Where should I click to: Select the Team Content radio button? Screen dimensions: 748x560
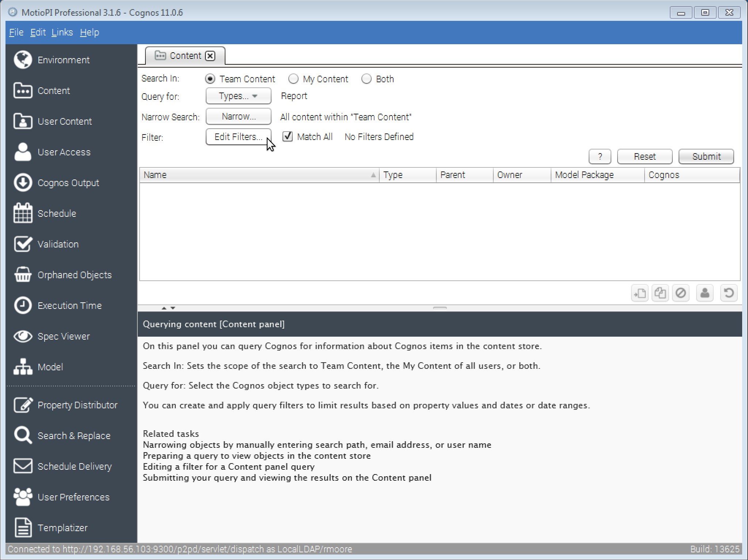tap(210, 79)
